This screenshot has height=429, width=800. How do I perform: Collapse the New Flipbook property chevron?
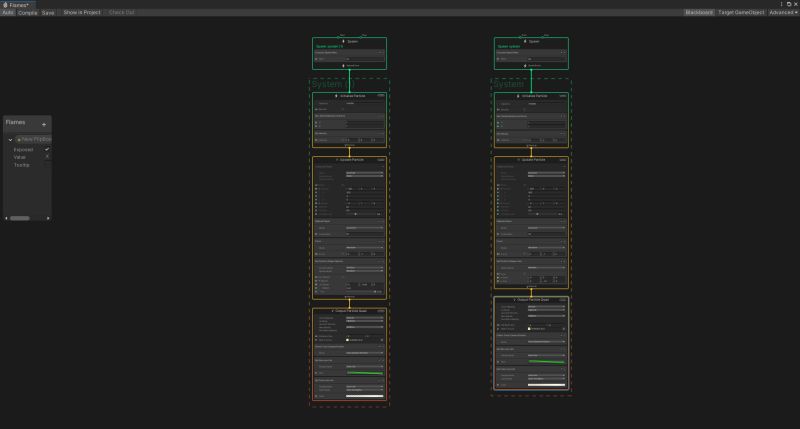point(10,140)
